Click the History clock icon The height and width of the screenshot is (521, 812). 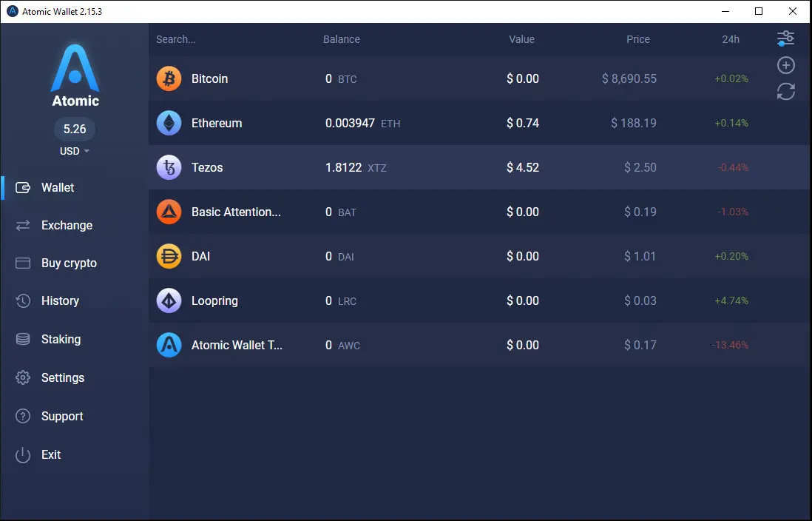pyautogui.click(x=23, y=300)
